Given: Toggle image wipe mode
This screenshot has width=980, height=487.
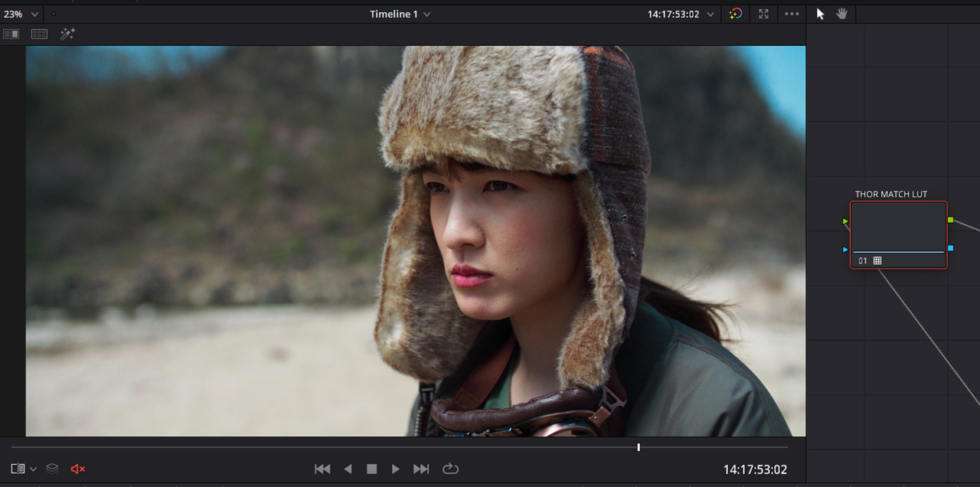Looking at the screenshot, I should [11, 34].
